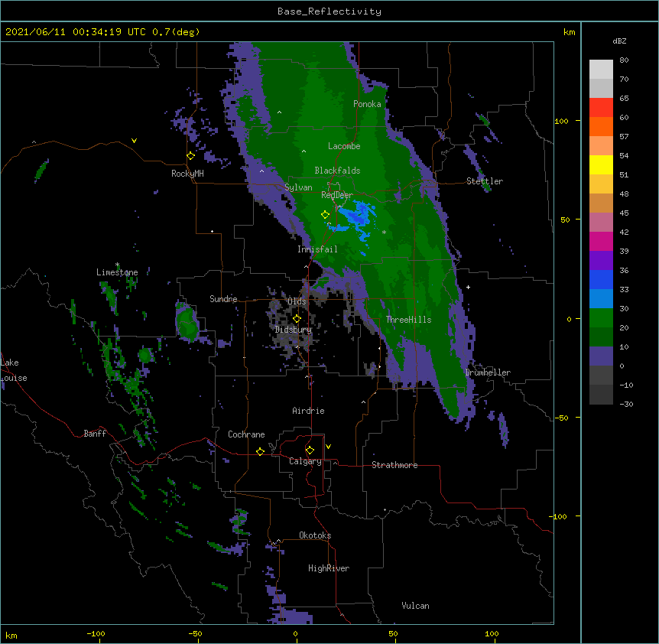Click the 100 tick on the right axis
This screenshot has height=644, width=659.
[561, 121]
